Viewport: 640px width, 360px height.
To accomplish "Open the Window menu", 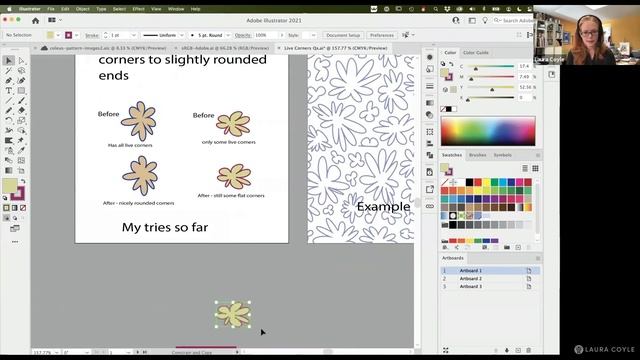I will click(x=176, y=9).
